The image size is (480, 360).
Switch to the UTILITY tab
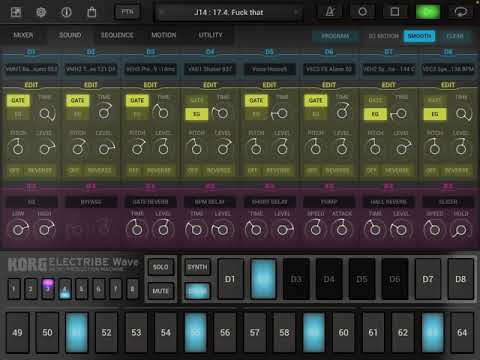tap(210, 35)
